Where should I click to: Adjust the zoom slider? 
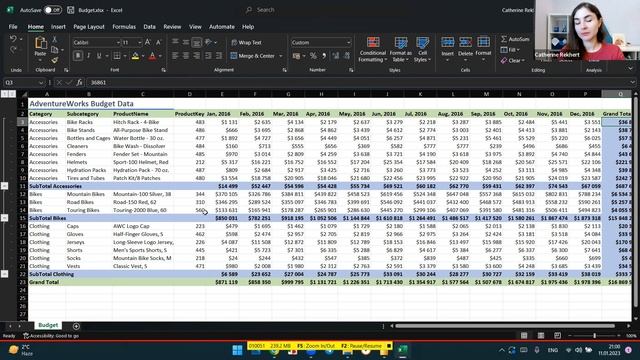point(594,336)
